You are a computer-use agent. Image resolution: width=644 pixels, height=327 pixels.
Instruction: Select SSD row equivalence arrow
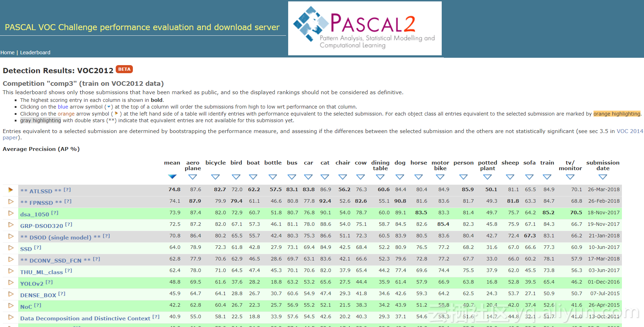[x=11, y=248]
